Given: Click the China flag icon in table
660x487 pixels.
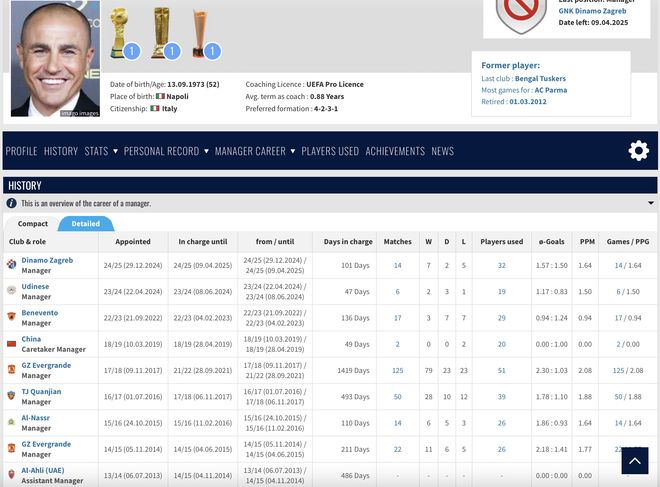Looking at the screenshot, I should pos(11,343).
